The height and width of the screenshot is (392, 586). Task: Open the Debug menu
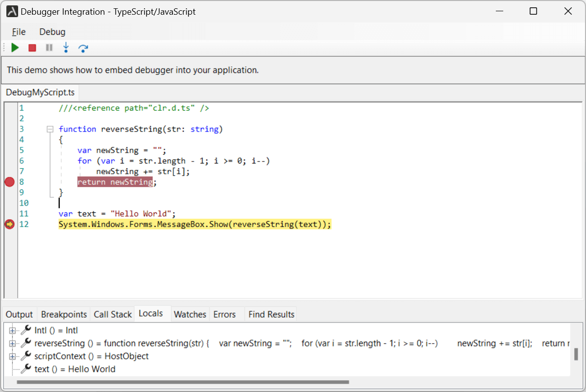coord(52,32)
